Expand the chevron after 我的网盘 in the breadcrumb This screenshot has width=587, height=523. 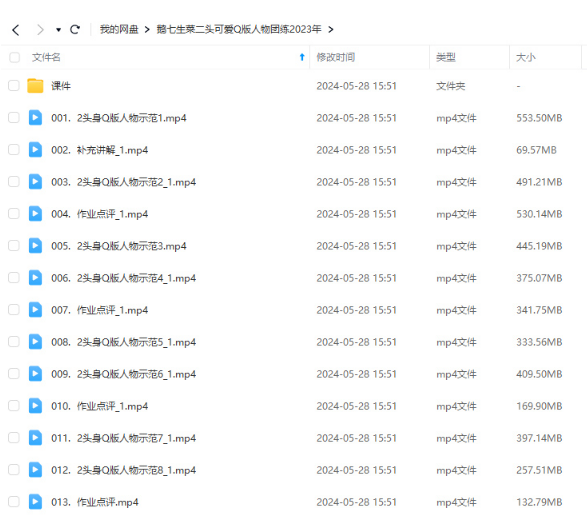pos(147,30)
